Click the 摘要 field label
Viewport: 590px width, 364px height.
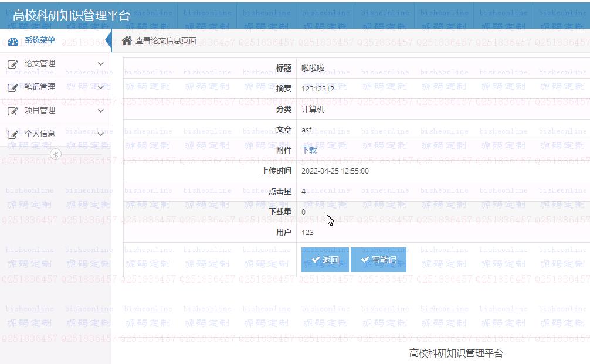click(284, 89)
